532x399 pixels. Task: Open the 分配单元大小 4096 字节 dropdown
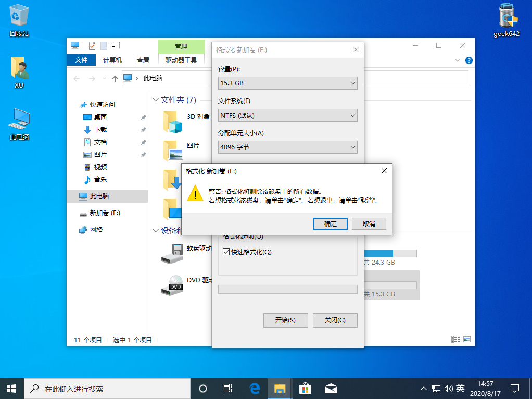[x=288, y=147]
